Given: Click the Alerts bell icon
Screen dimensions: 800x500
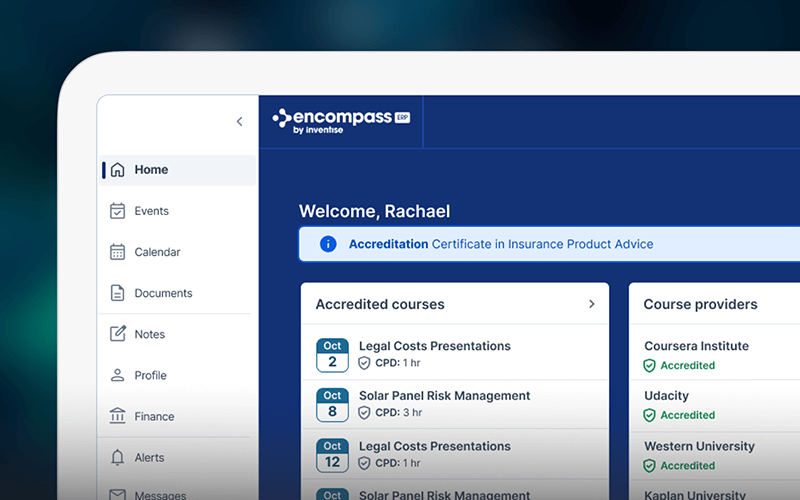Looking at the screenshot, I should 118,457.
